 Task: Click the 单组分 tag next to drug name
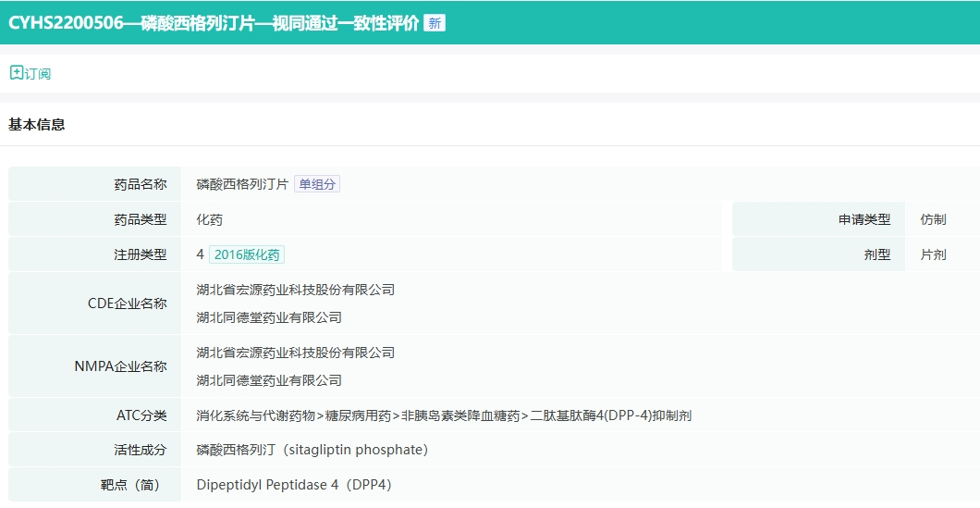(x=317, y=184)
